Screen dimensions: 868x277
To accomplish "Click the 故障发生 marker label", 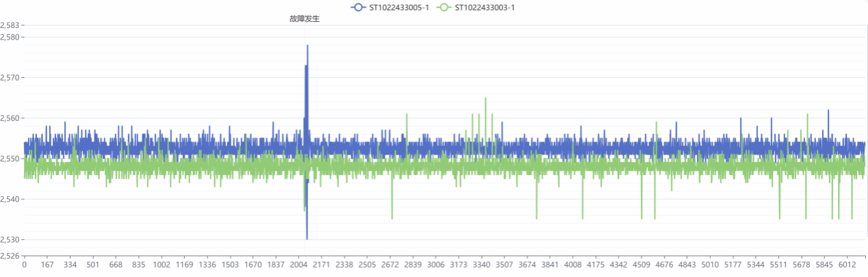I will (305, 19).
